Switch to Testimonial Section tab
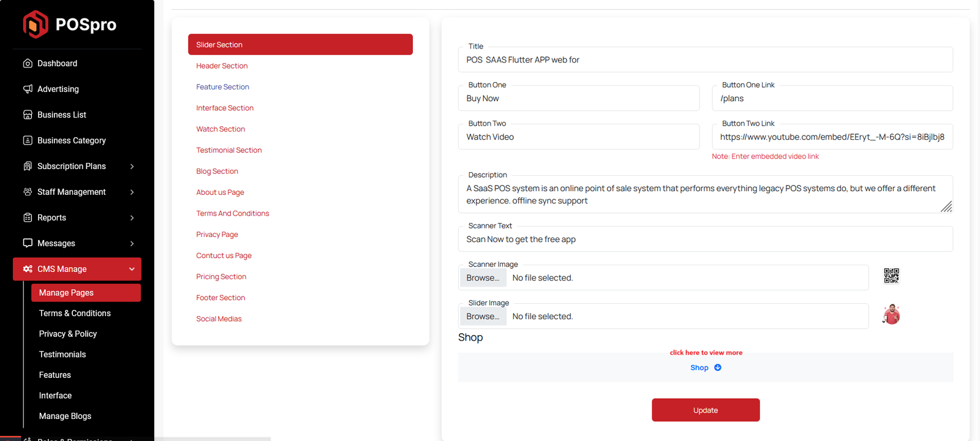980x441 pixels. point(228,151)
